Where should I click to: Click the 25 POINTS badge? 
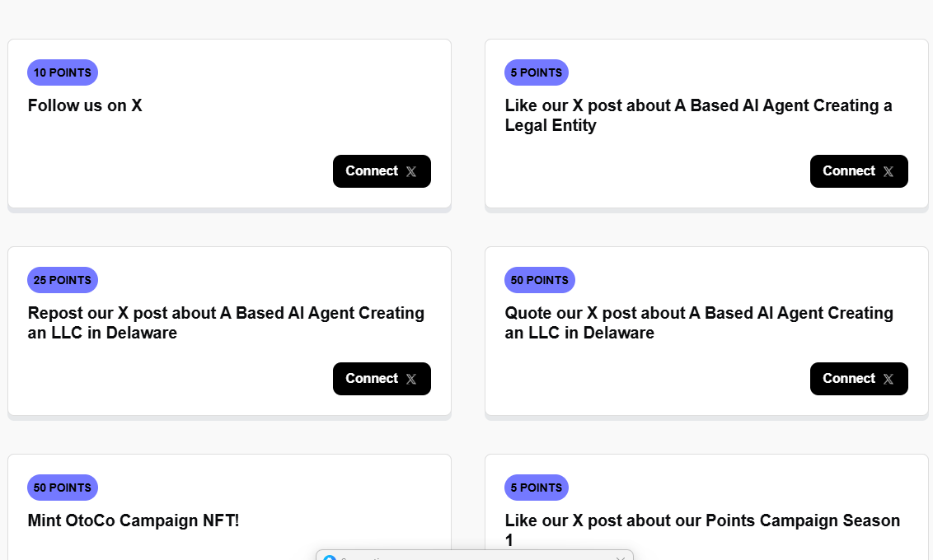point(63,280)
